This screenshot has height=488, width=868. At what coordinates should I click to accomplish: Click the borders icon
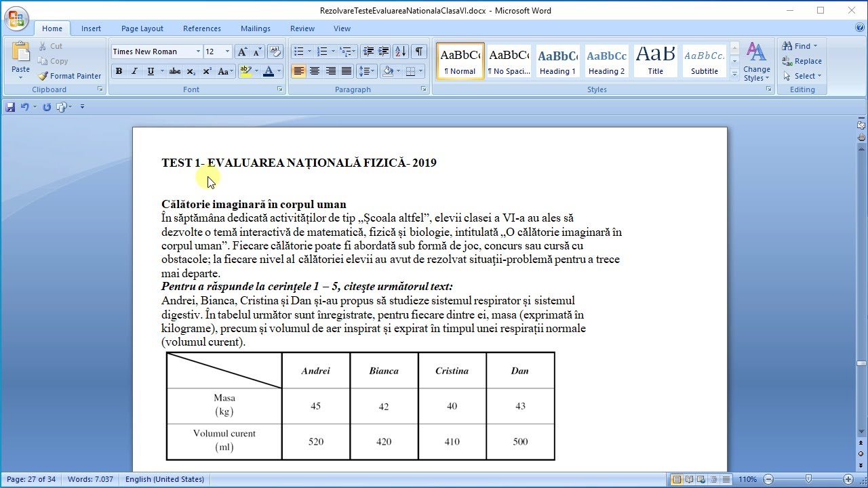[x=410, y=71]
